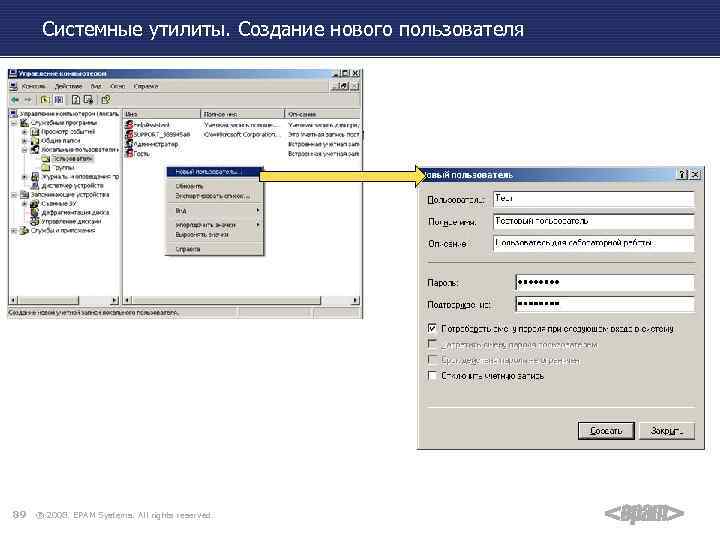Screen dimensions: 720x540
Task: Choose Выровнять значки in context menu
Action: (214, 235)
